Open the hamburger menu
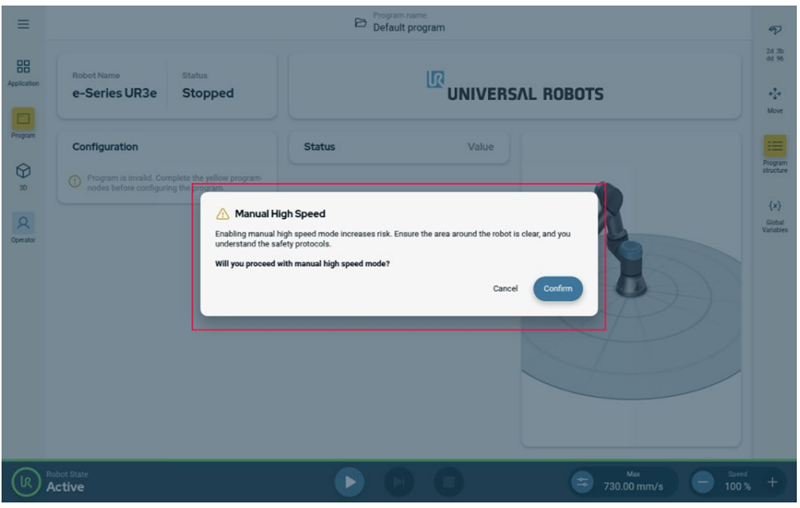 (23, 24)
